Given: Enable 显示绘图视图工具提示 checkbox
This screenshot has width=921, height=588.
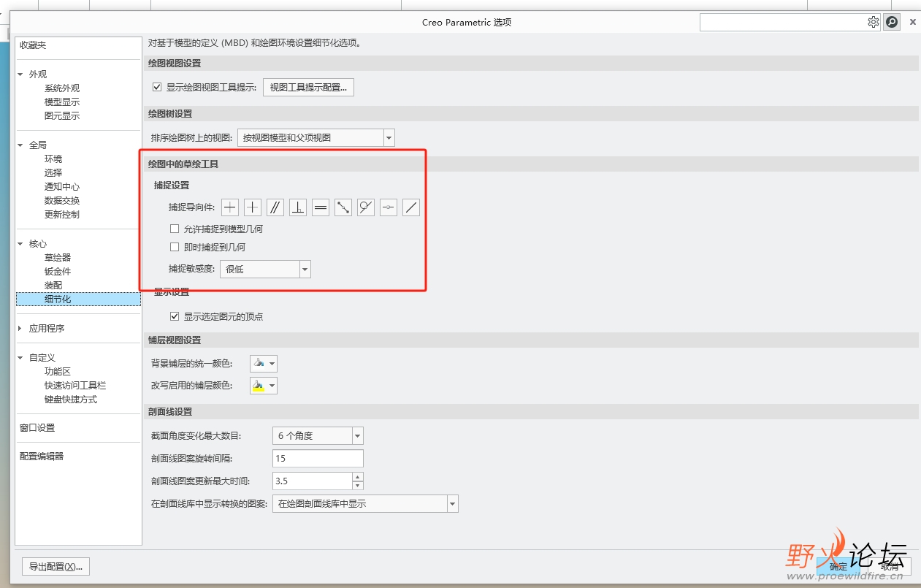Looking at the screenshot, I should tap(157, 87).
